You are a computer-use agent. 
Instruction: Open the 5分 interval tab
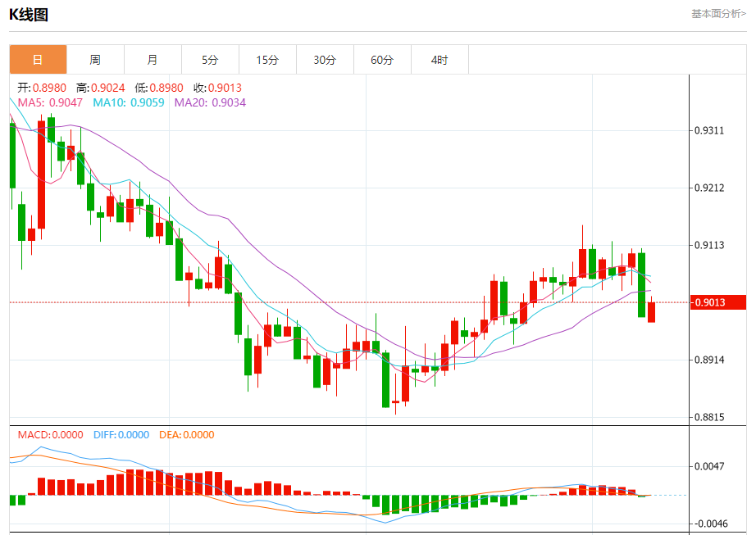210,60
